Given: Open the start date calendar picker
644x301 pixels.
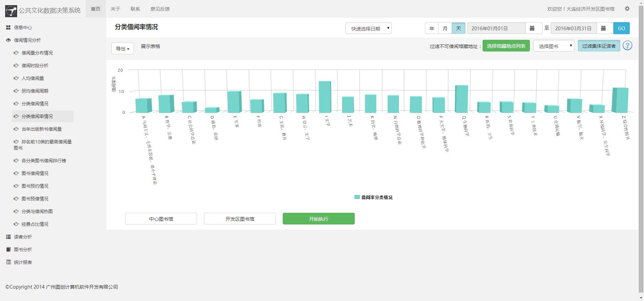Looking at the screenshot, I should click(532, 28).
